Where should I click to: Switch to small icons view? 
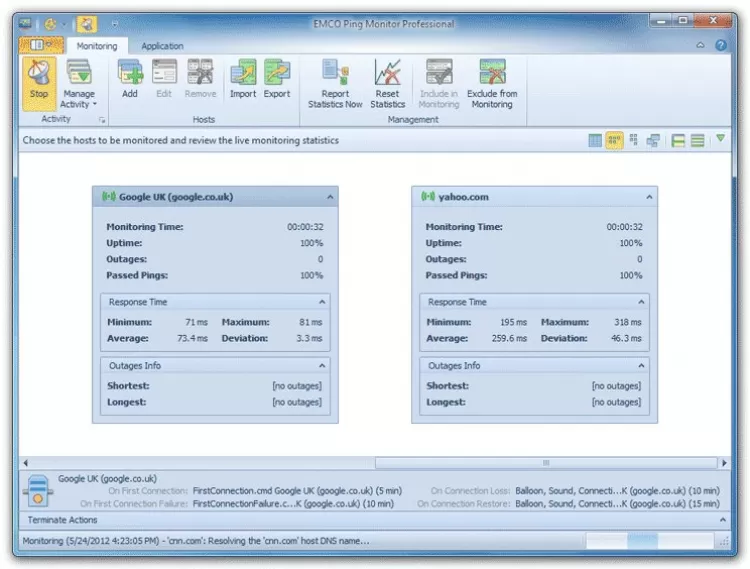point(634,140)
